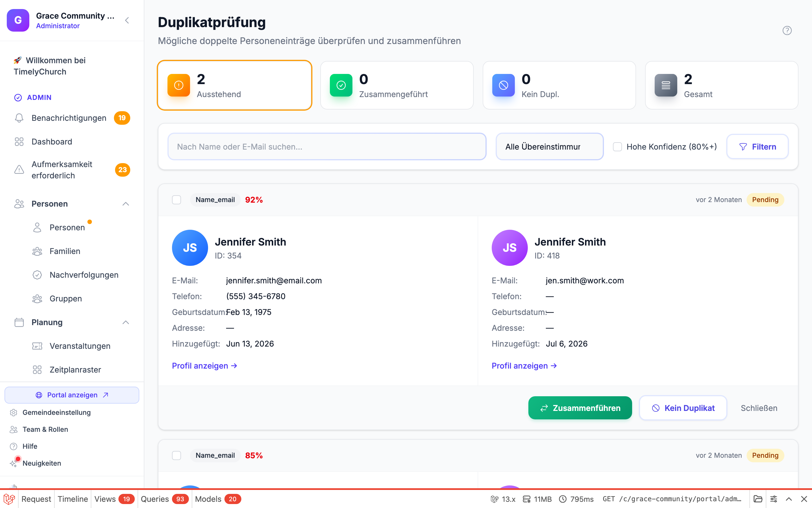Click the purple JS avatar for ID 418
The height and width of the screenshot is (508, 812).
click(509, 248)
